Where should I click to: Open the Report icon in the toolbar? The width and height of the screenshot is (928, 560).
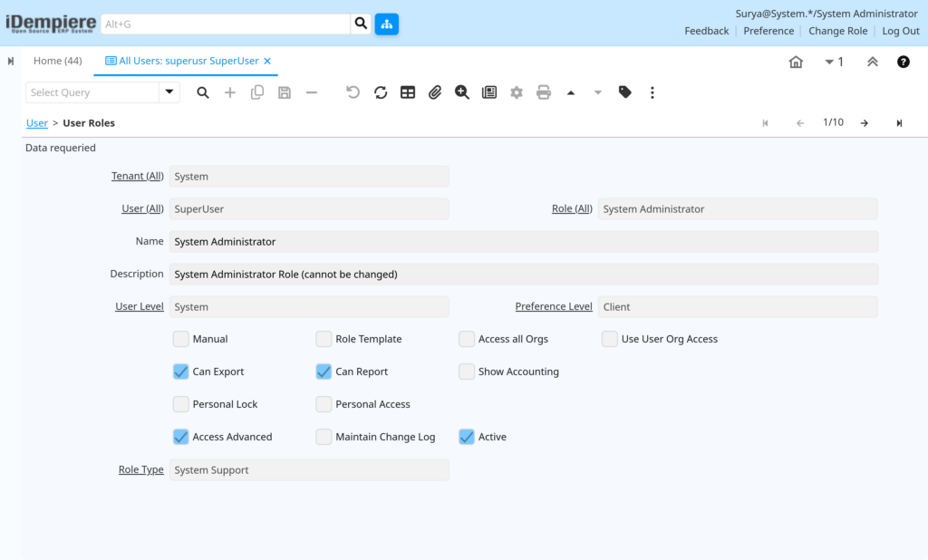point(489,92)
